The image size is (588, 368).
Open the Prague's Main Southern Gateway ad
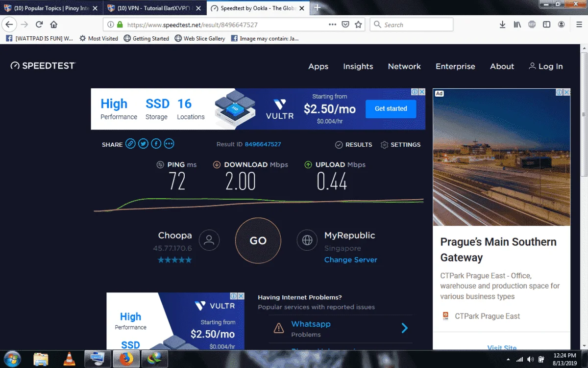coord(498,249)
